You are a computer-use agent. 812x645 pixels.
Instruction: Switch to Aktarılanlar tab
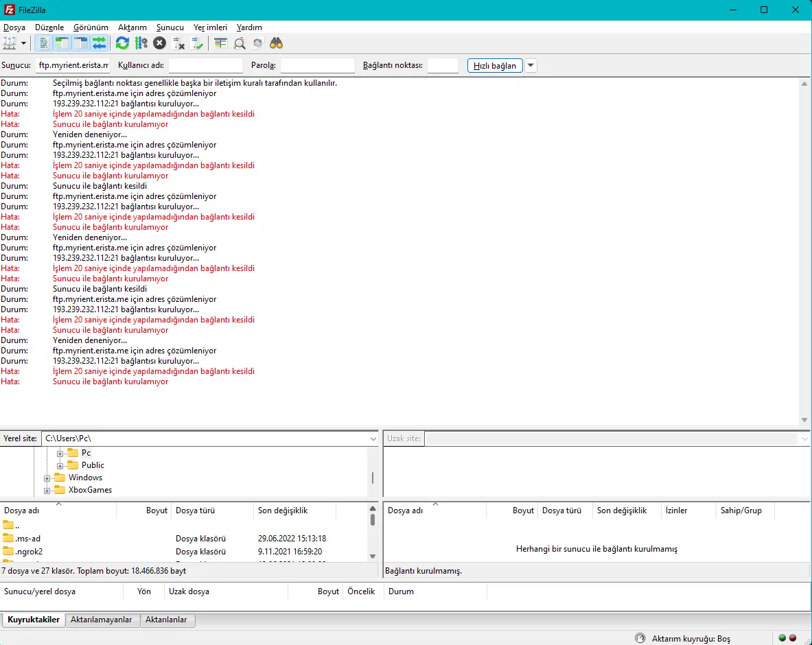pyautogui.click(x=166, y=620)
